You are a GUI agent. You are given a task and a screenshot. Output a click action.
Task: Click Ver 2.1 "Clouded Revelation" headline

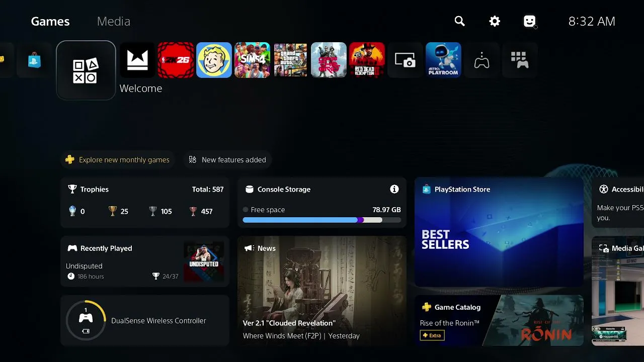[289, 323]
